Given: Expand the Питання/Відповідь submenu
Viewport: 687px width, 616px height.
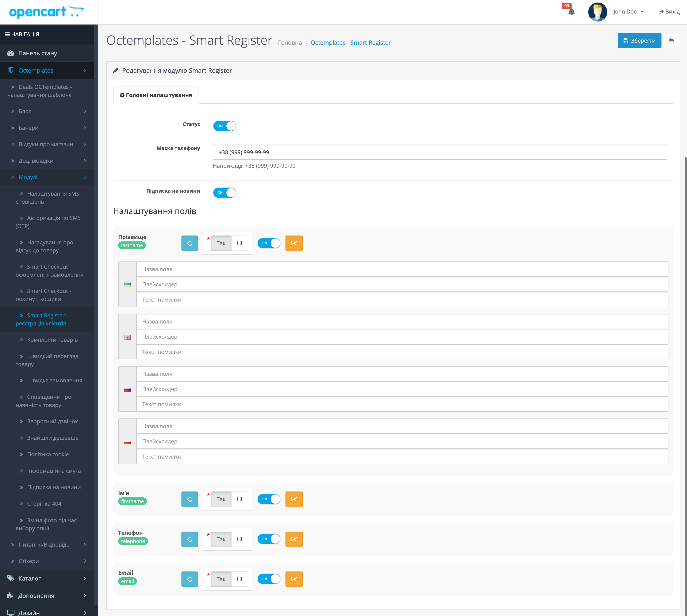Looking at the screenshot, I should [47, 545].
